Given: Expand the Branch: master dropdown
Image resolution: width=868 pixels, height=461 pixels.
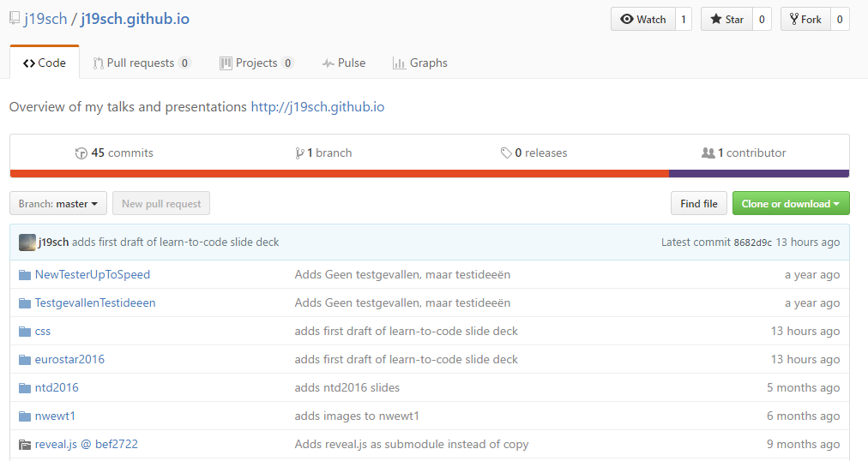Looking at the screenshot, I should (58, 203).
